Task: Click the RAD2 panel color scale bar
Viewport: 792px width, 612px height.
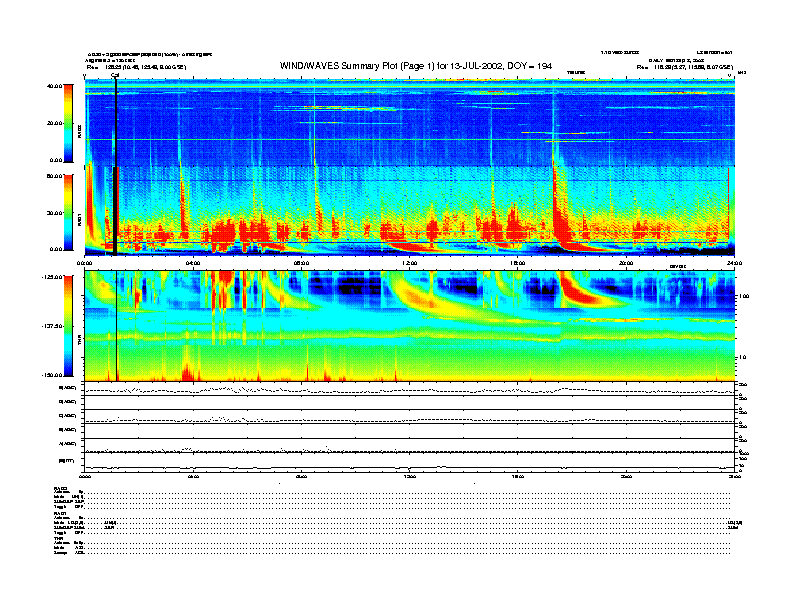Action: 68,123
